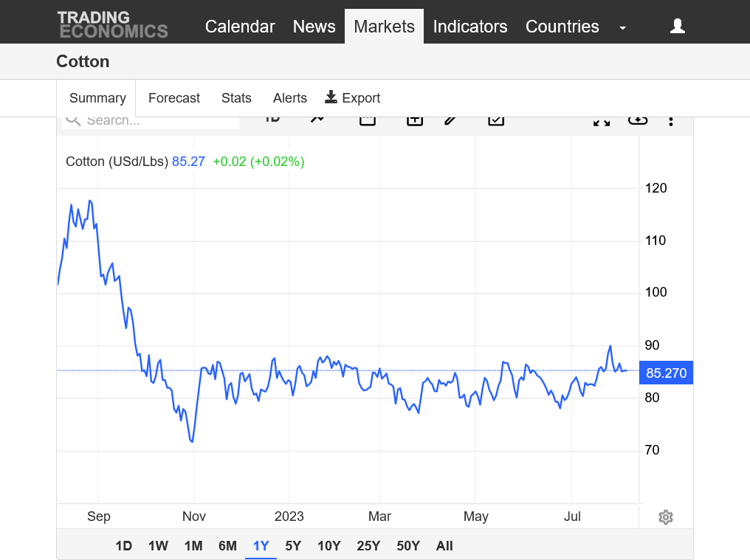Select the 1Y time range
This screenshot has height=560, width=750.
pos(261,546)
